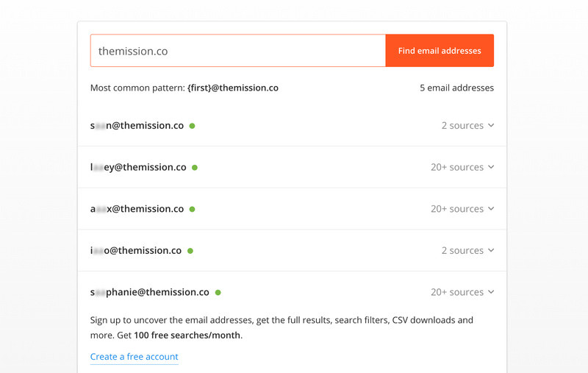Expand sources for the s••phanie@themission.co row
The height and width of the screenshot is (373, 588).
pyautogui.click(x=491, y=292)
